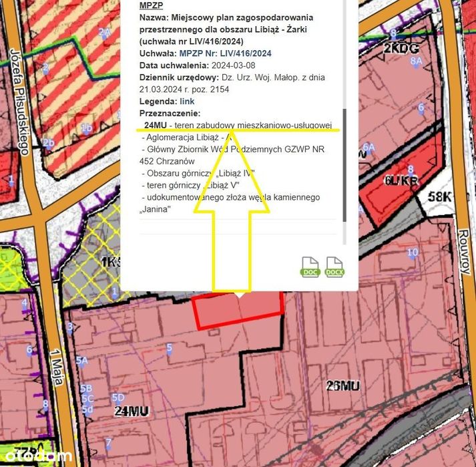Click the 'Obszaru górniczy Libiąż IV' entry
476x467 pixels.
[198, 173]
